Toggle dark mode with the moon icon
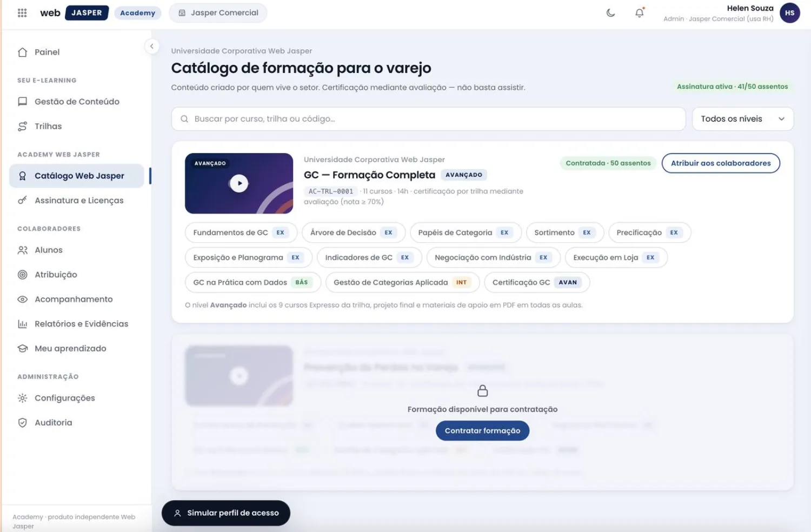The height and width of the screenshot is (532, 811). 610,13
